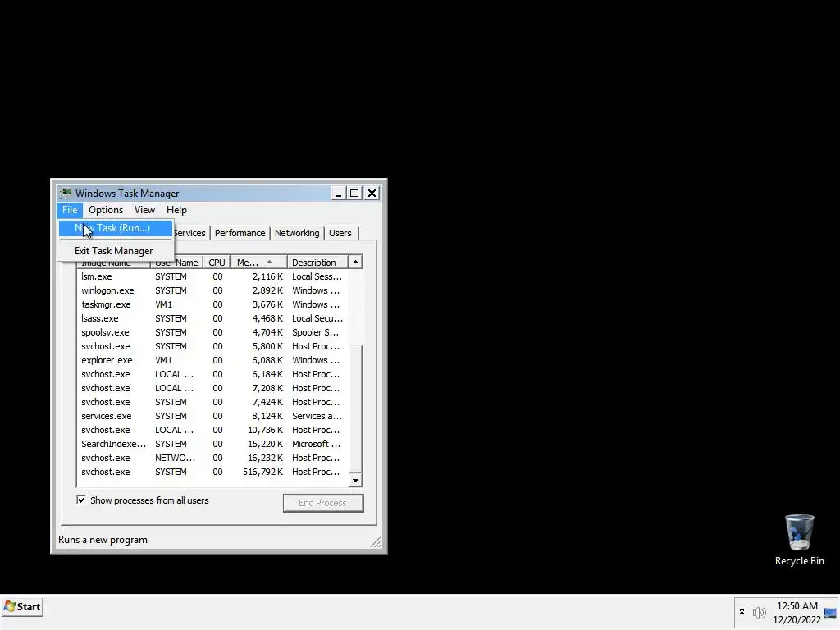Open the File menu
Image resolution: width=840 pixels, height=630 pixels.
70,210
